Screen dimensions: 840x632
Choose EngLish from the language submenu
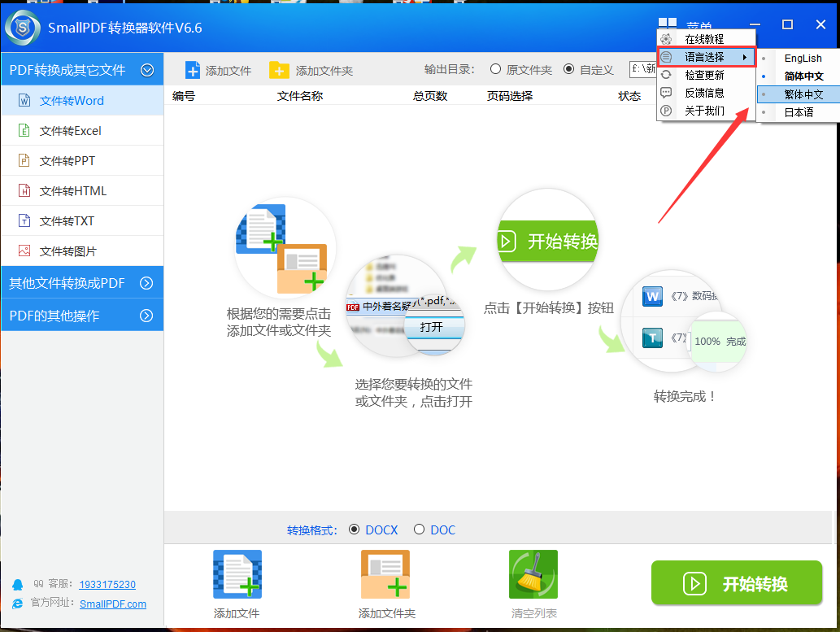[x=803, y=59]
